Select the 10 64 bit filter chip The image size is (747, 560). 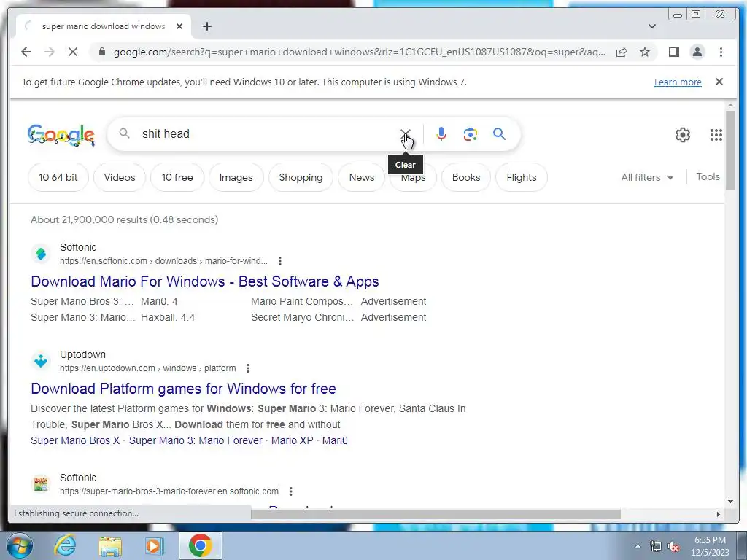pyautogui.click(x=58, y=177)
